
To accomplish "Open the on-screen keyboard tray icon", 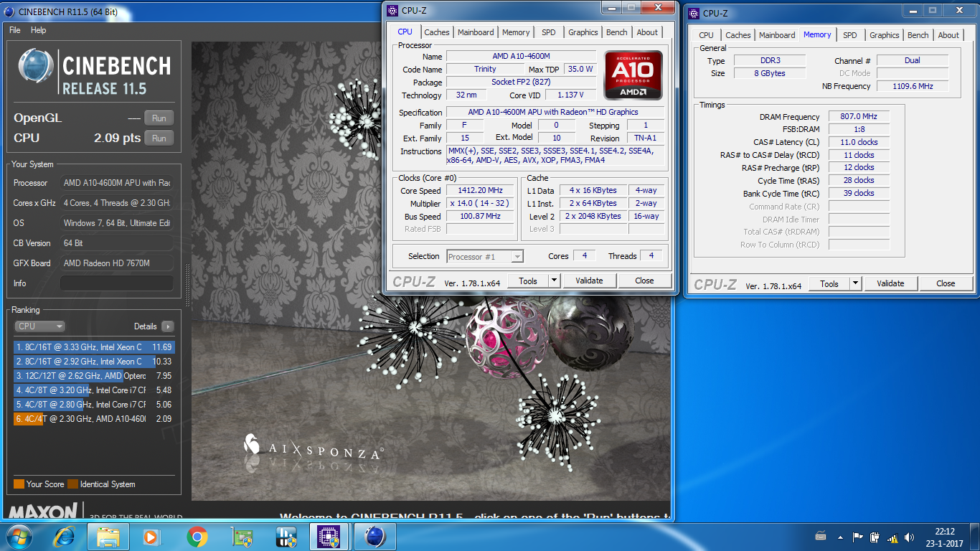I will point(821,537).
